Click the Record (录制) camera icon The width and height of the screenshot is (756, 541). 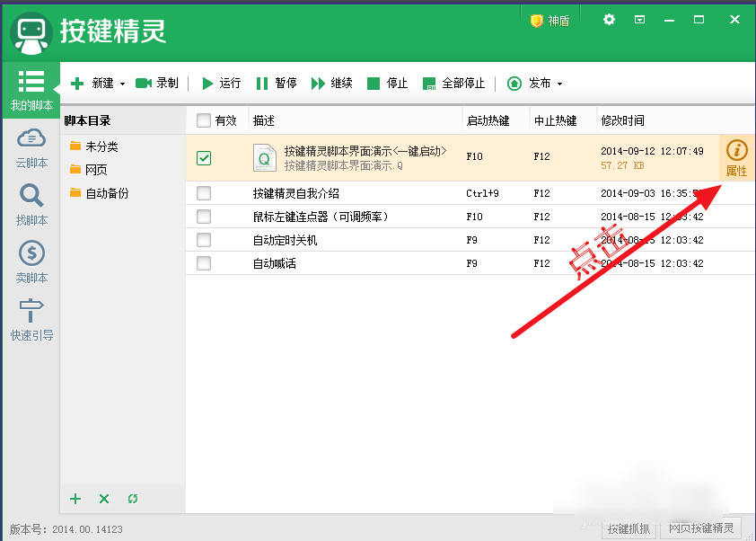143,84
